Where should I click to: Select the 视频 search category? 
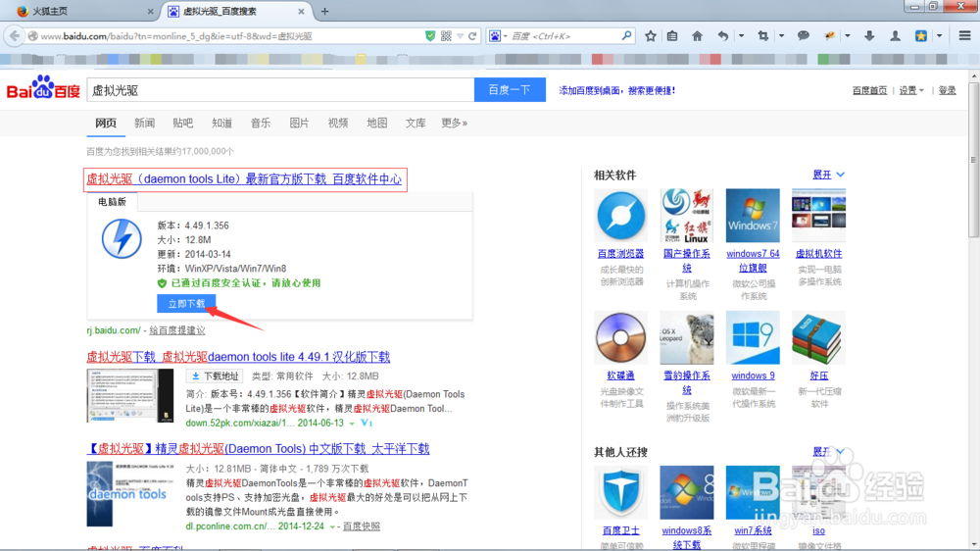(338, 124)
